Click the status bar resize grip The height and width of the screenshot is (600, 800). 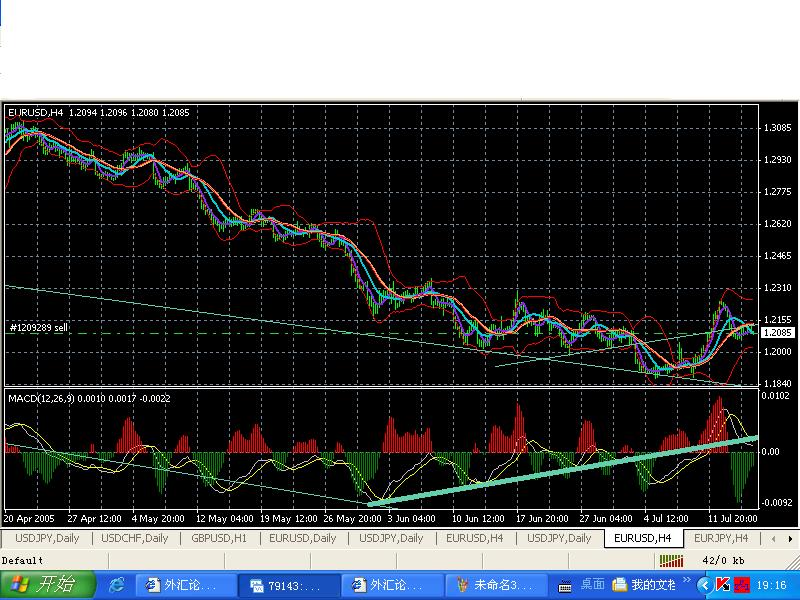click(794, 562)
